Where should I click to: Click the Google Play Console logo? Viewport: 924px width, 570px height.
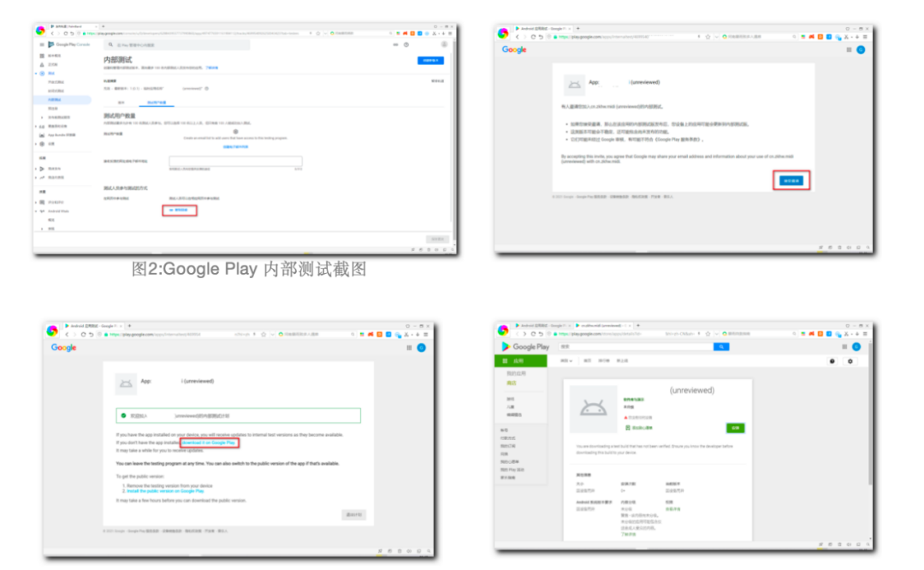(x=69, y=45)
